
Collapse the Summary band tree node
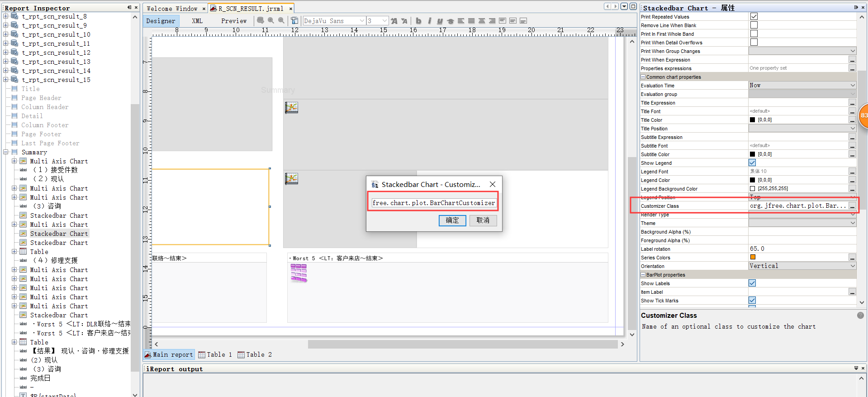pos(6,152)
